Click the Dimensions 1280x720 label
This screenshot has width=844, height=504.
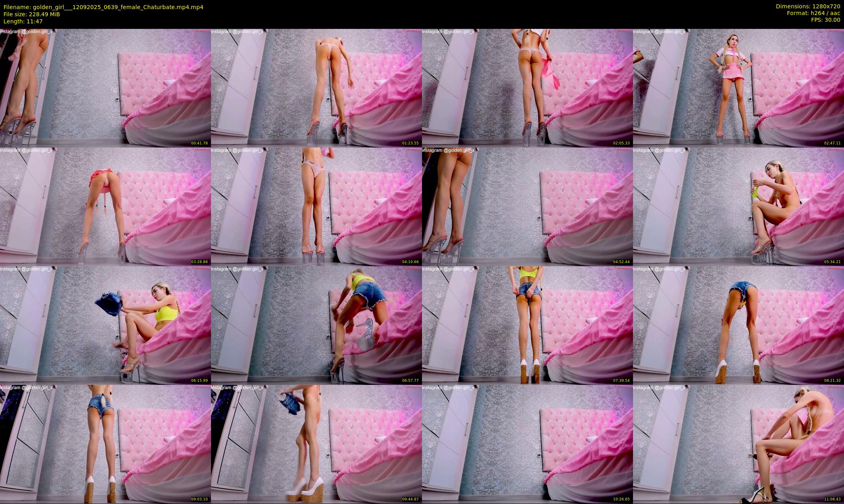pyautogui.click(x=808, y=6)
